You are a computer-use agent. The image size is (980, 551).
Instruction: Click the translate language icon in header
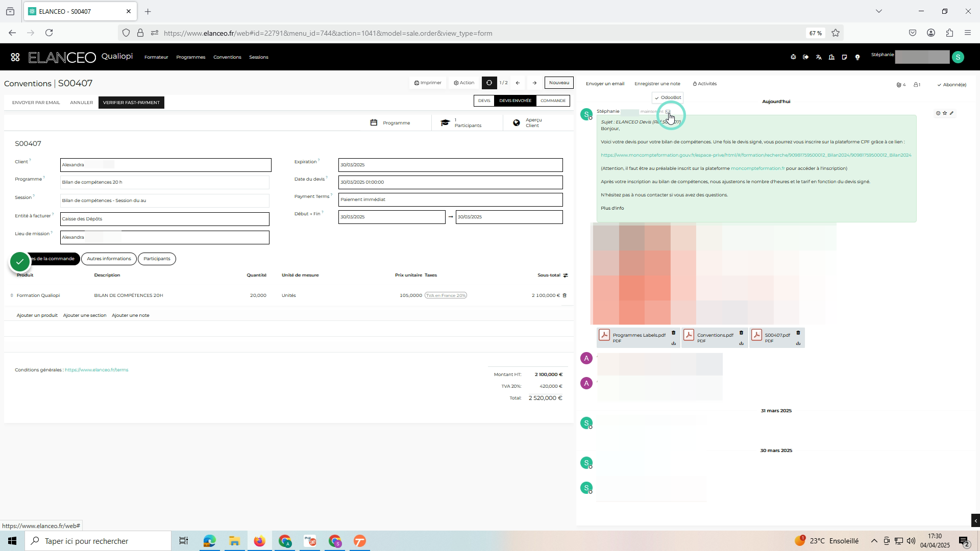pyautogui.click(x=819, y=57)
